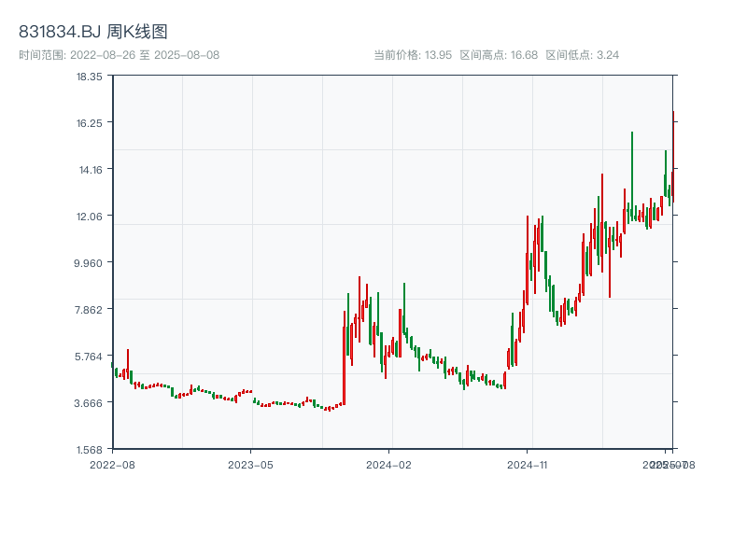This screenshot has height=560, width=747.
Task: Click the 831834.BJ 周K线图 chart title
Action: [92, 32]
